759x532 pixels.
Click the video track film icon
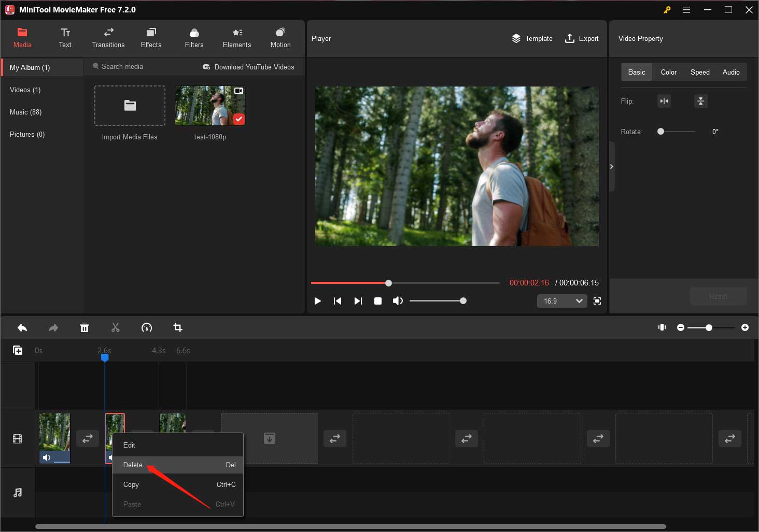[18, 439]
